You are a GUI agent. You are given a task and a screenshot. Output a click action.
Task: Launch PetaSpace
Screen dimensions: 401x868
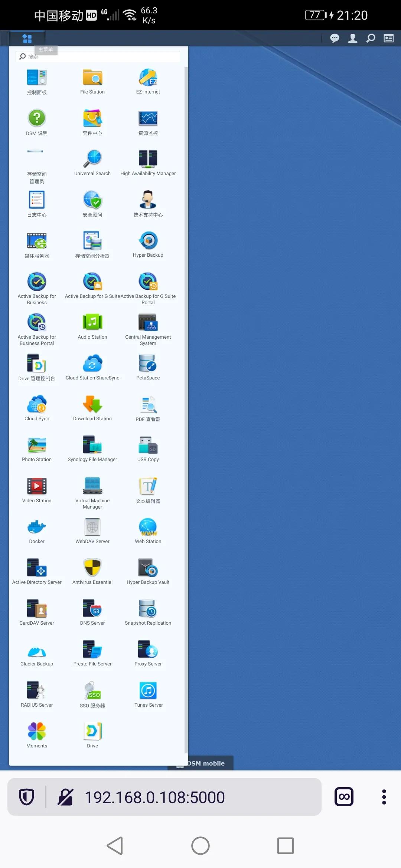[x=148, y=368]
